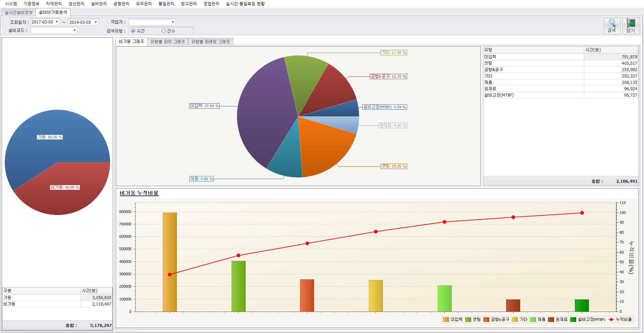Switch to the 유형별 파레토 그래프 tab
This screenshot has height=333, width=644.
[210, 42]
